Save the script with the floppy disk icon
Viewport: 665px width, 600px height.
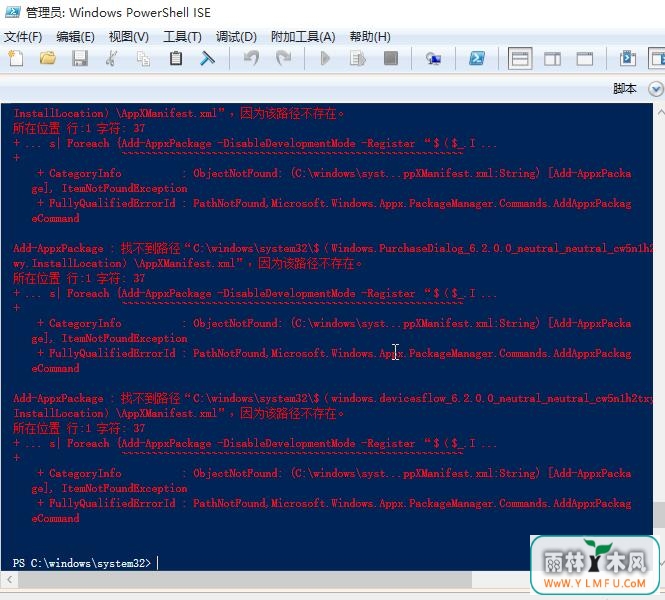pos(80,58)
